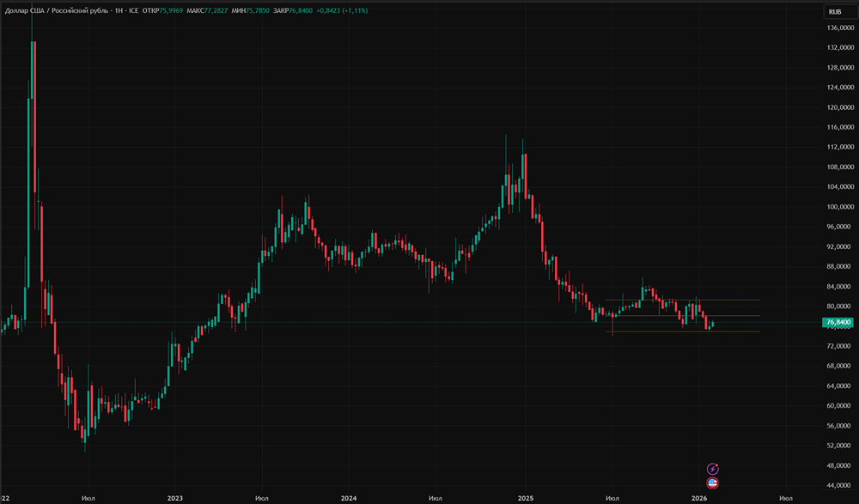Click the МИН value 75,7850
This screenshot has width=859, height=504.
click(258, 10)
